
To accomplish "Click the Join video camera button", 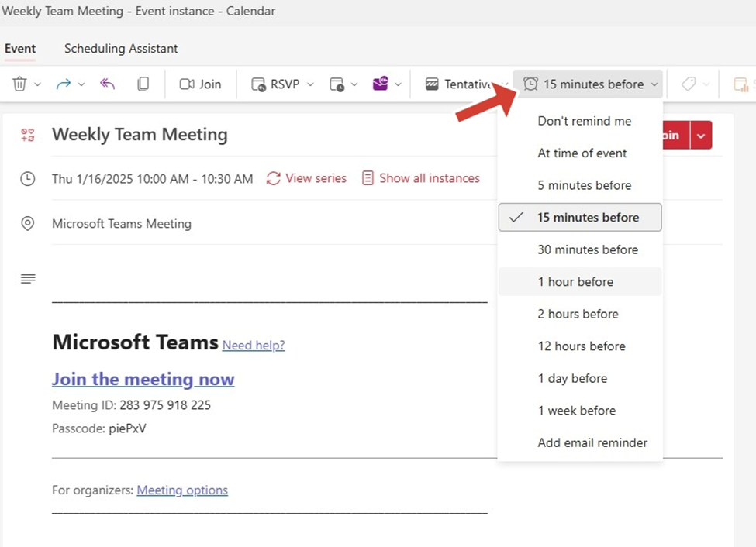I will [x=200, y=84].
